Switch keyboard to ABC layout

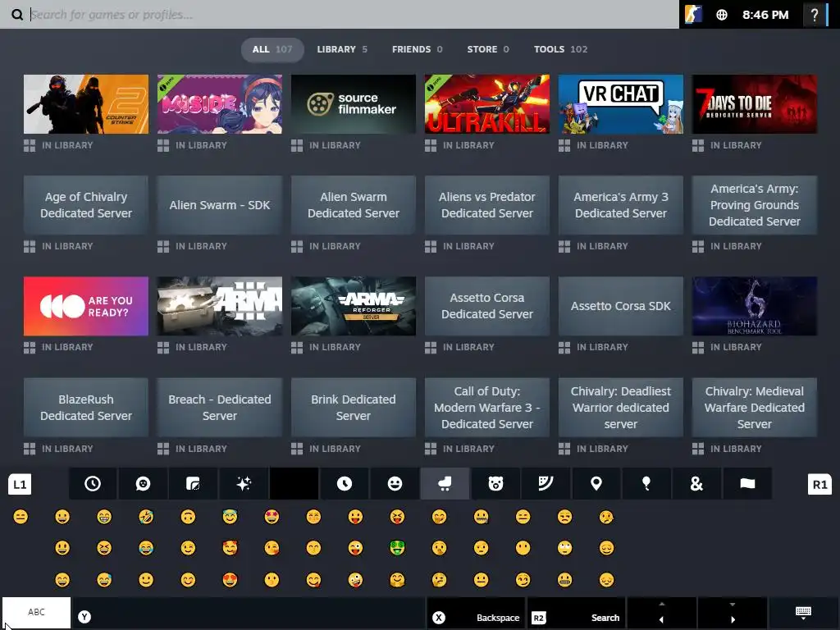(x=36, y=612)
